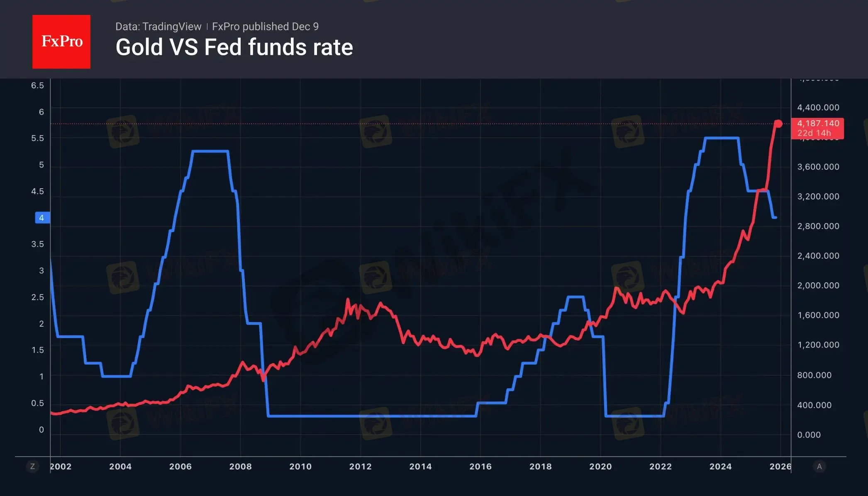868x496 pixels.
Task: Click the 2008 label on time axis
Action: (240, 467)
